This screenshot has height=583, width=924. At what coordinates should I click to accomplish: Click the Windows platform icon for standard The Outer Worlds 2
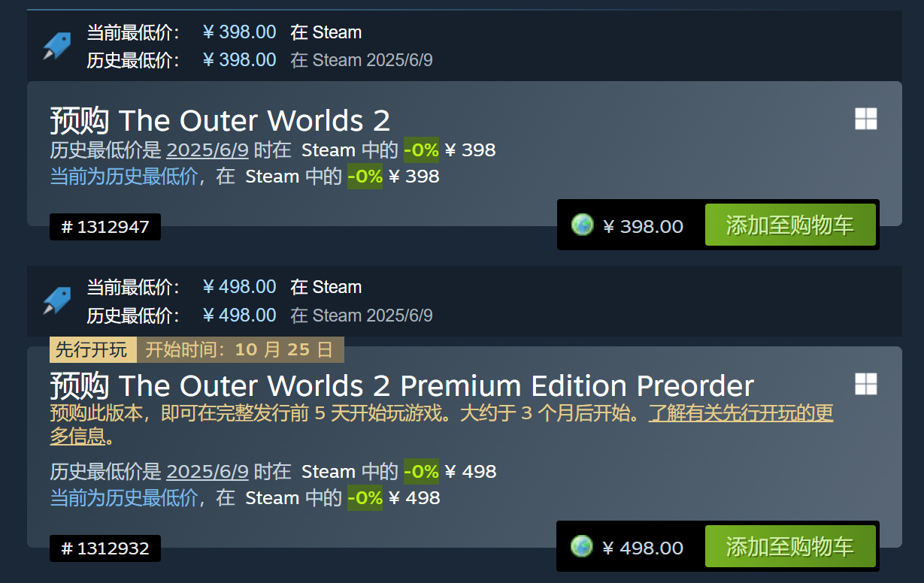coord(865,119)
